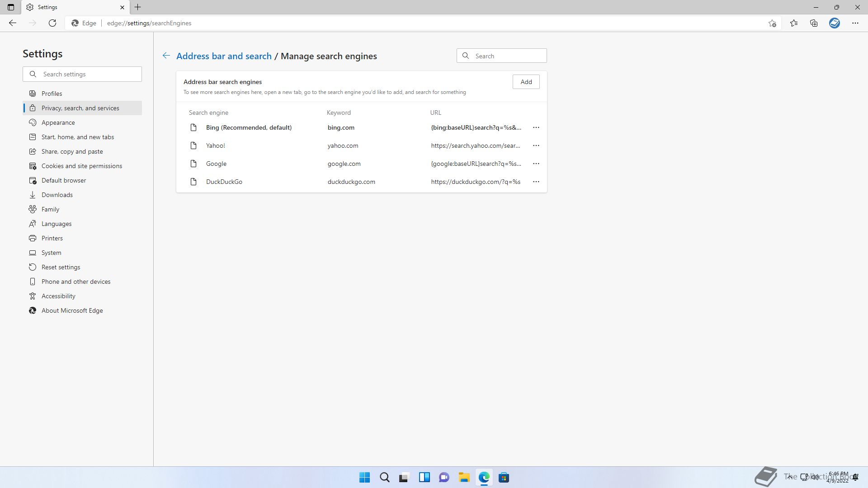The image size is (868, 488).
Task: Click the browser Back arrow button
Action: coord(13,23)
